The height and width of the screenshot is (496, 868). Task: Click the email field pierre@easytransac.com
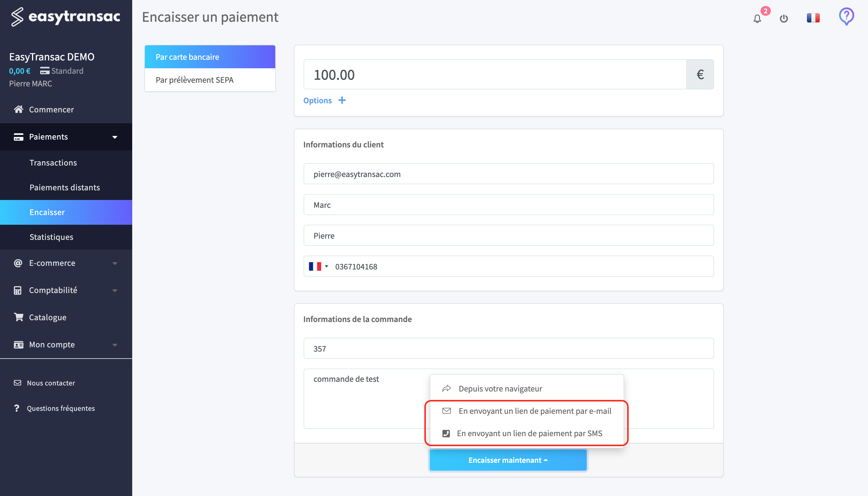pyautogui.click(x=508, y=174)
